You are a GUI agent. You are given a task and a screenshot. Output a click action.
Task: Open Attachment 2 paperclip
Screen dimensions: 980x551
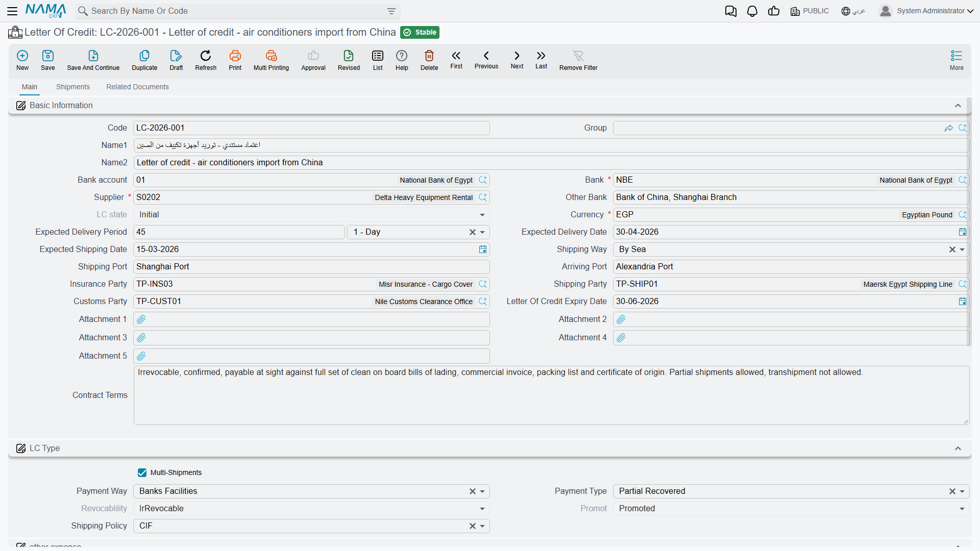621,319
